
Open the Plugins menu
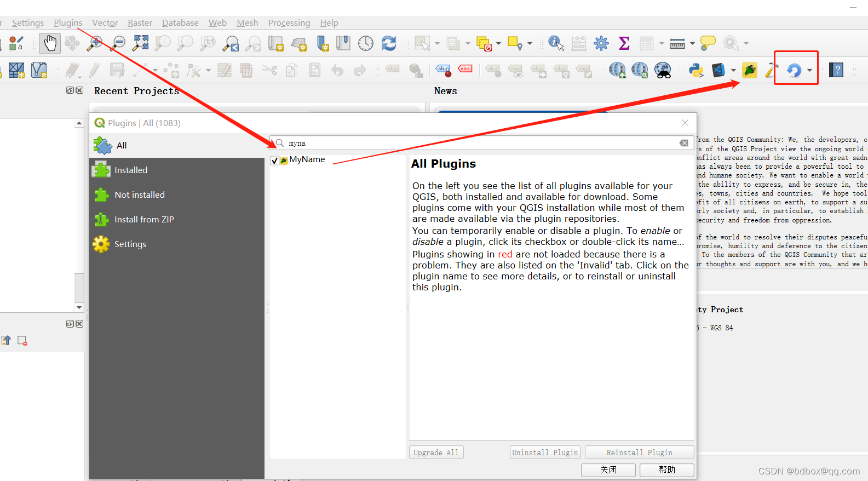point(68,23)
